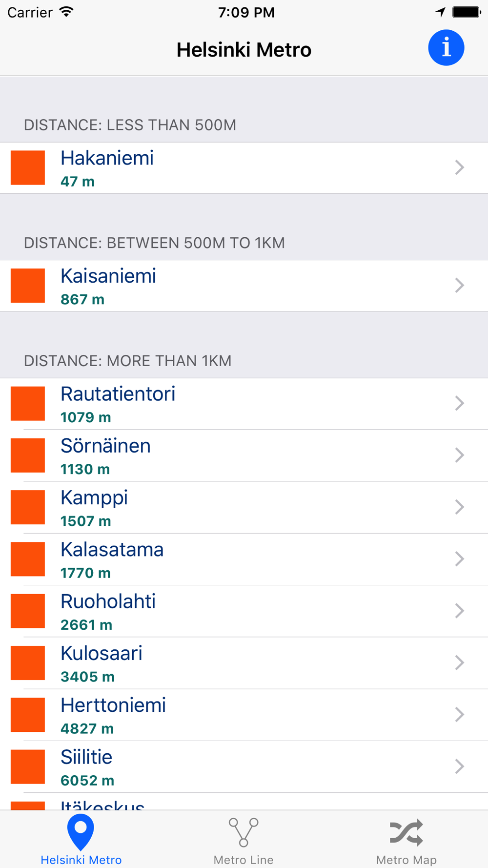Open partially visible Itäkeskus station row
488x868 pixels.
(x=244, y=802)
